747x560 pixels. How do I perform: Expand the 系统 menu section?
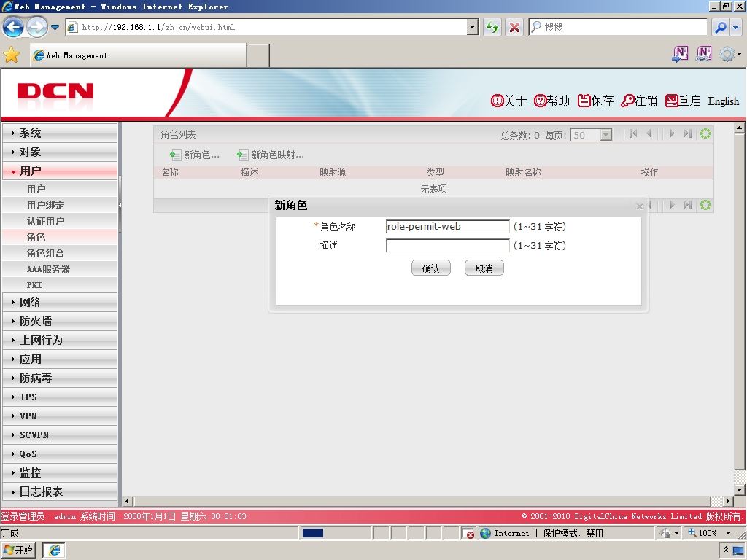point(60,133)
